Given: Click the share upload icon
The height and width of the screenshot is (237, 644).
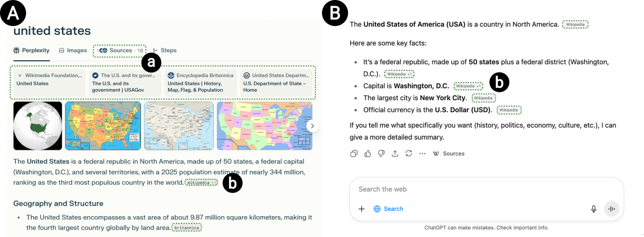Looking at the screenshot, I should (x=395, y=154).
